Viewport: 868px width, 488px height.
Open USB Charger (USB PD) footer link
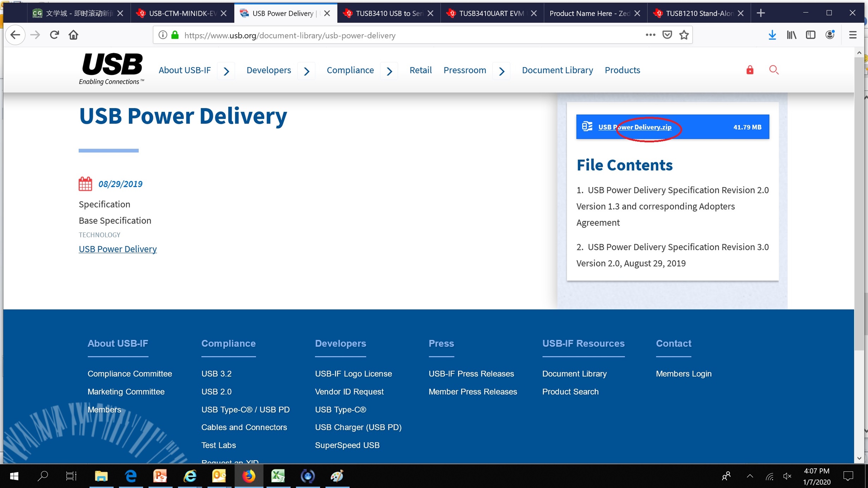358,427
